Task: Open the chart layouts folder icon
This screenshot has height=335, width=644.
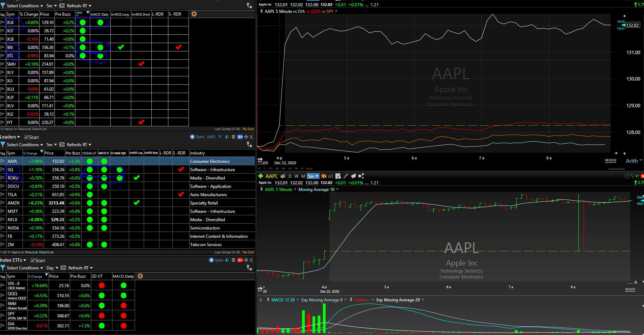Action: coord(353,176)
